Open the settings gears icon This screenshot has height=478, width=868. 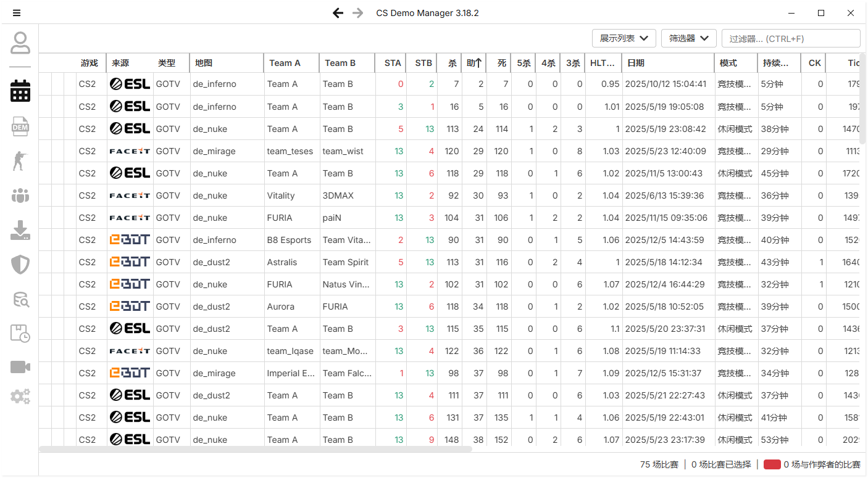click(20, 396)
